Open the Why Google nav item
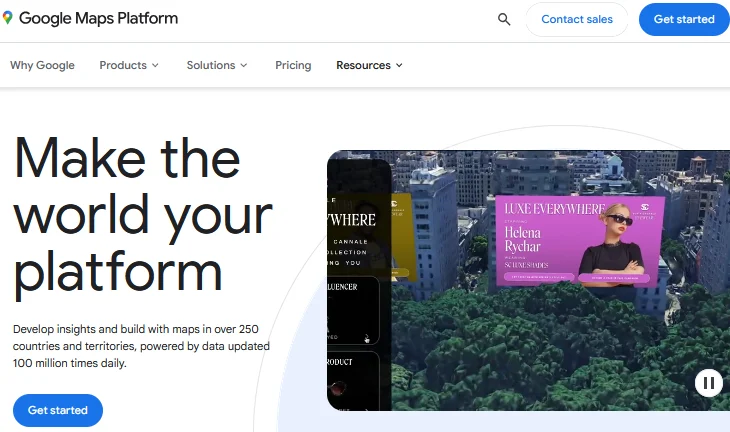Viewport: 730px width, 432px height. (x=42, y=65)
